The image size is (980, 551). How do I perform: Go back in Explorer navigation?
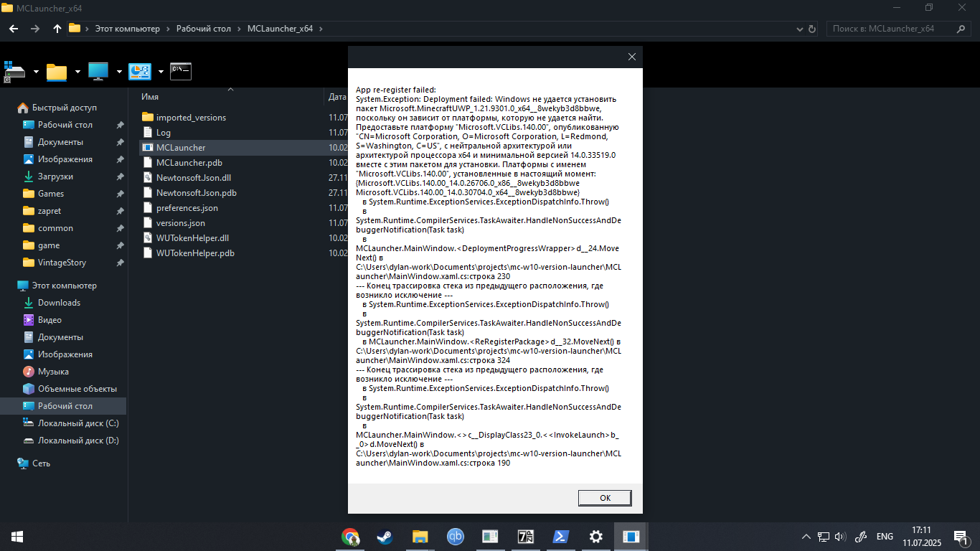[14, 29]
